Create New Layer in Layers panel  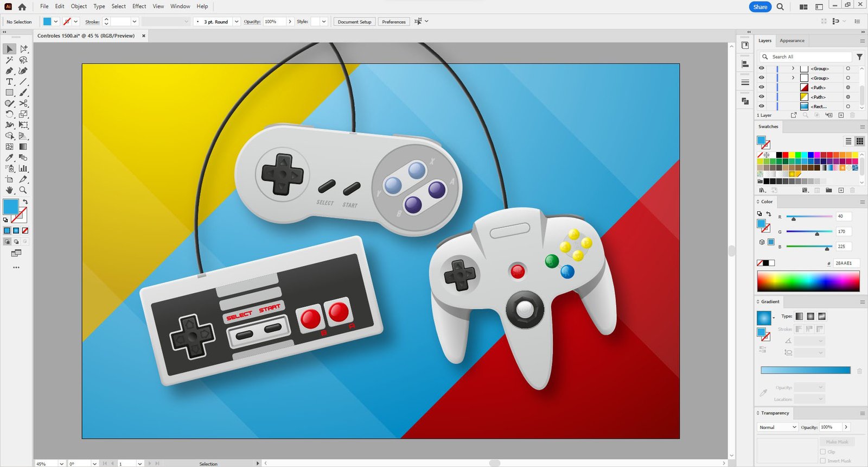point(841,115)
